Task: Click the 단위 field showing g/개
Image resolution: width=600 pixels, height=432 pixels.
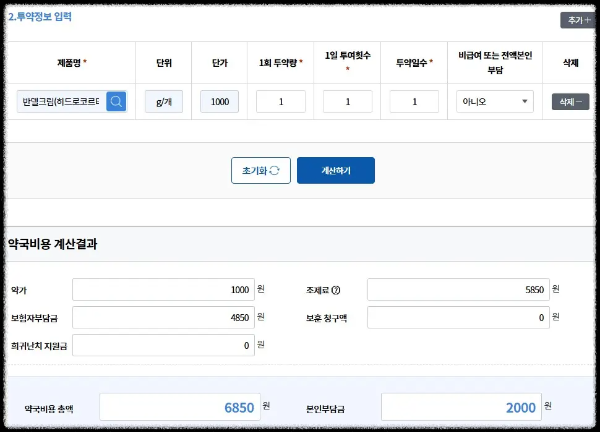Action: 164,101
